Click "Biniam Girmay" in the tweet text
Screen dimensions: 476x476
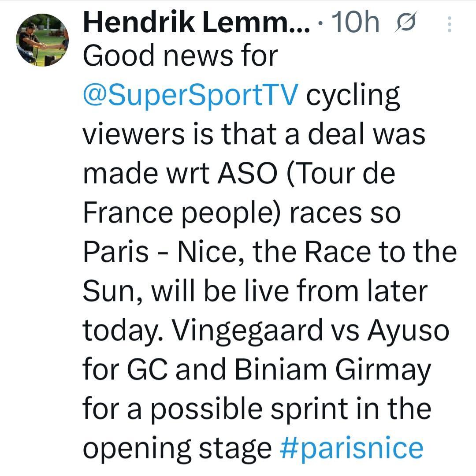pyautogui.click(x=332, y=370)
